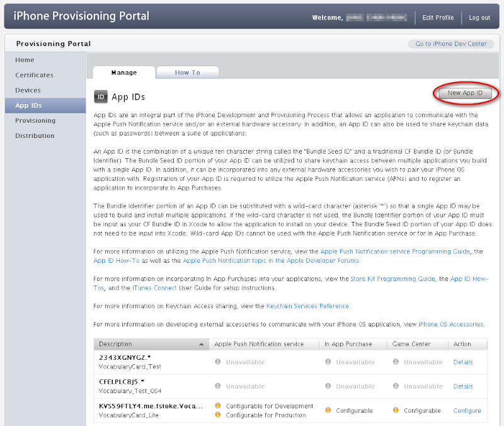Log out of the portal
Viewport: 504px width, 426px height.
[479, 18]
